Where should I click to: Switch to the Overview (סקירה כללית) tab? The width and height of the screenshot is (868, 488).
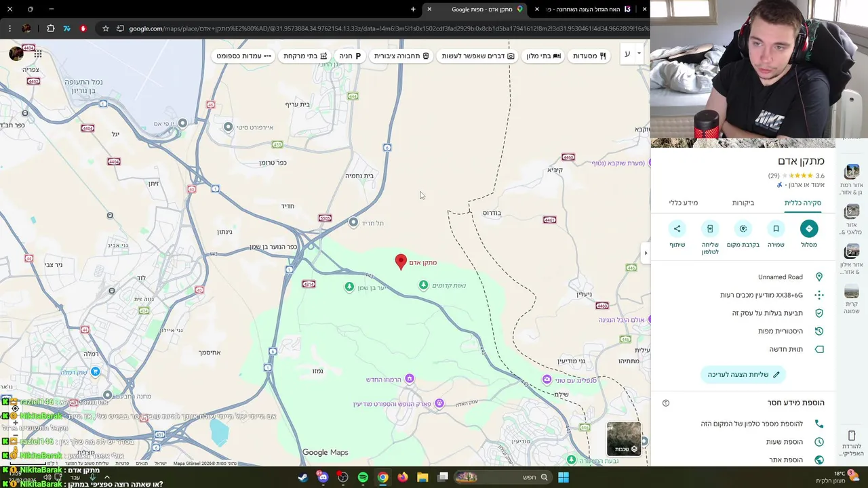802,203
